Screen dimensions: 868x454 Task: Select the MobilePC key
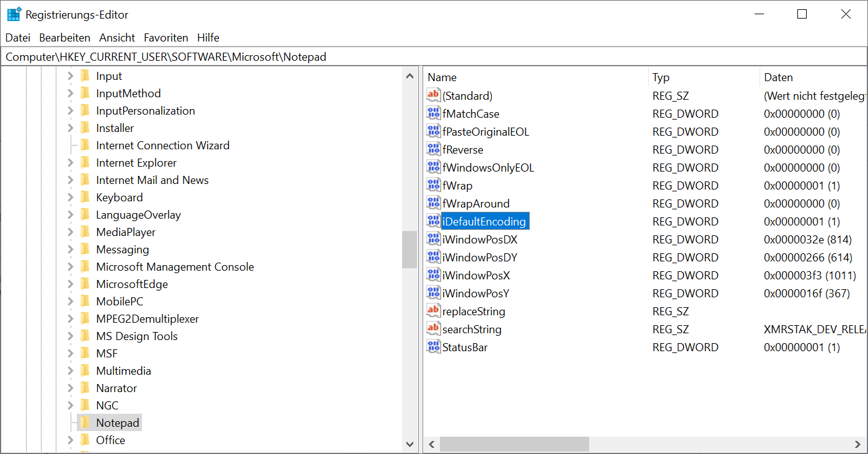120,302
